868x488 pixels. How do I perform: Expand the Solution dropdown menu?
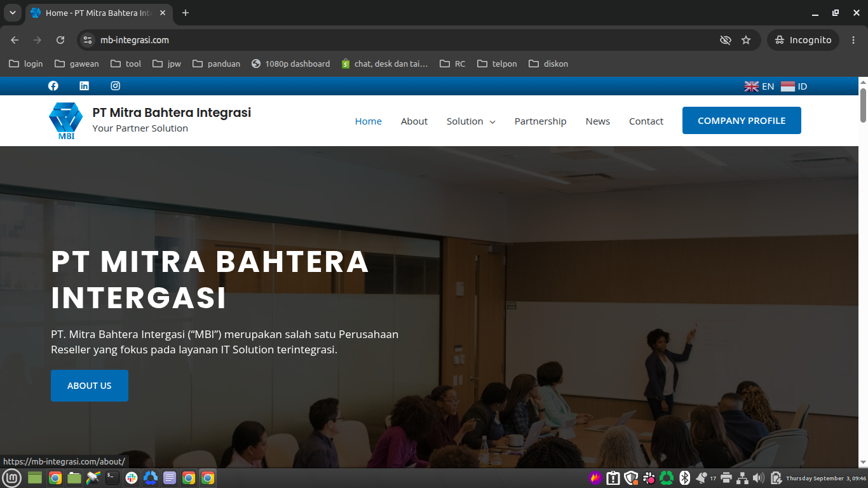(471, 121)
